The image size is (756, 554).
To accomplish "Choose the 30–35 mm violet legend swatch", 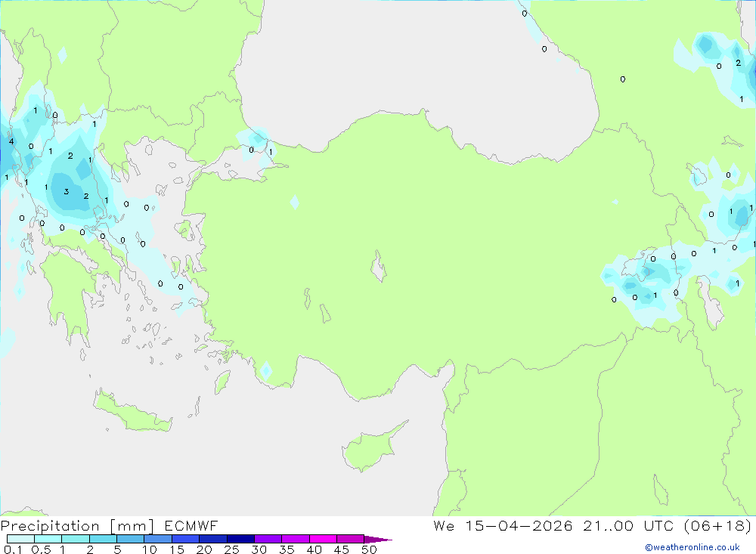I will tap(268, 539).
